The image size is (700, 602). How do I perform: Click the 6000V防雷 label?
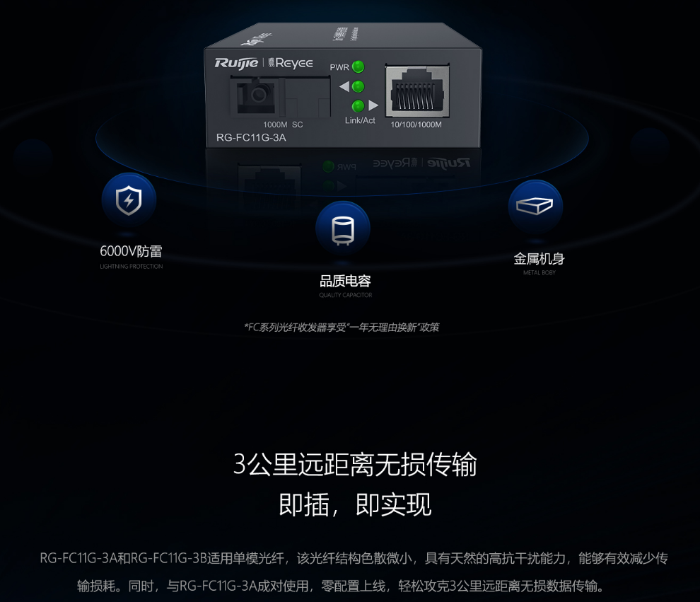131,251
